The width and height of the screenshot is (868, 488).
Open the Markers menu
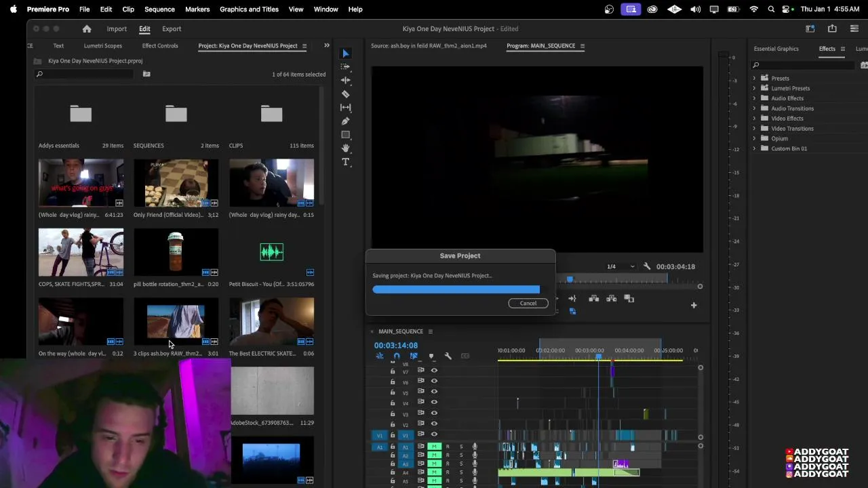pyautogui.click(x=197, y=9)
